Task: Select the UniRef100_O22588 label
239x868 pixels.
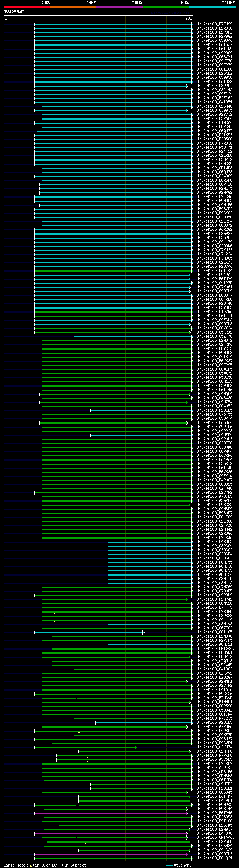Action: pyautogui.click(x=214, y=842)
